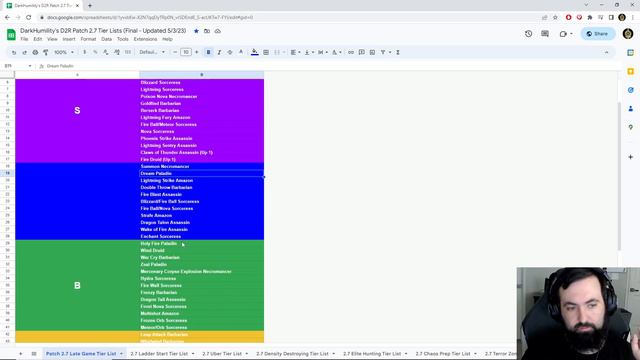640x360 pixels.
Task: Activate the Paint format tool
Action: click(46, 52)
